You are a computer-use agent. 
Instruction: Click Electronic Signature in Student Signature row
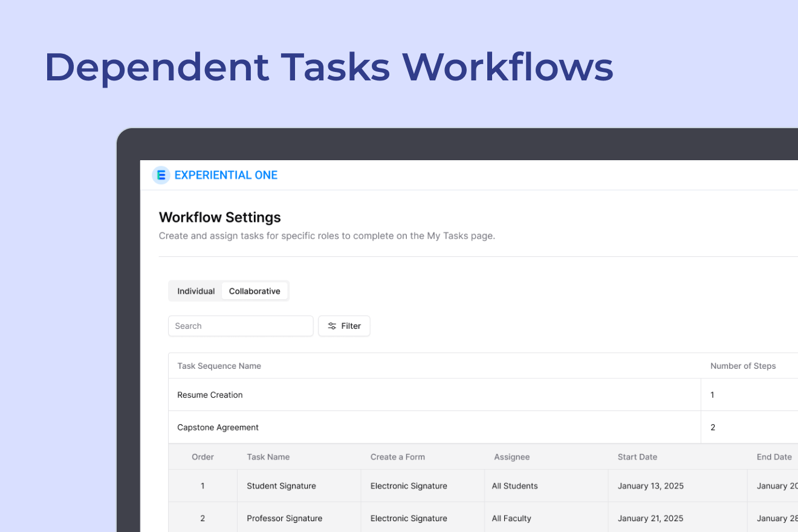click(409, 486)
